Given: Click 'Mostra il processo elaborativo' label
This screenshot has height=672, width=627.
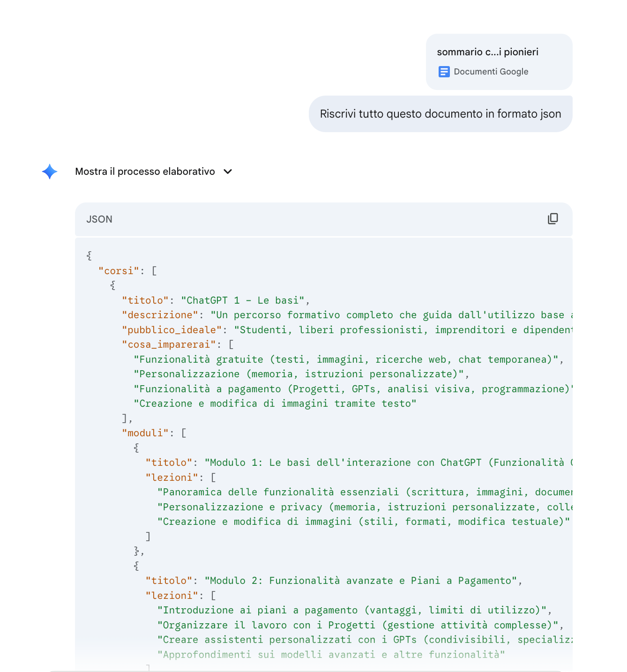Looking at the screenshot, I should [x=145, y=172].
